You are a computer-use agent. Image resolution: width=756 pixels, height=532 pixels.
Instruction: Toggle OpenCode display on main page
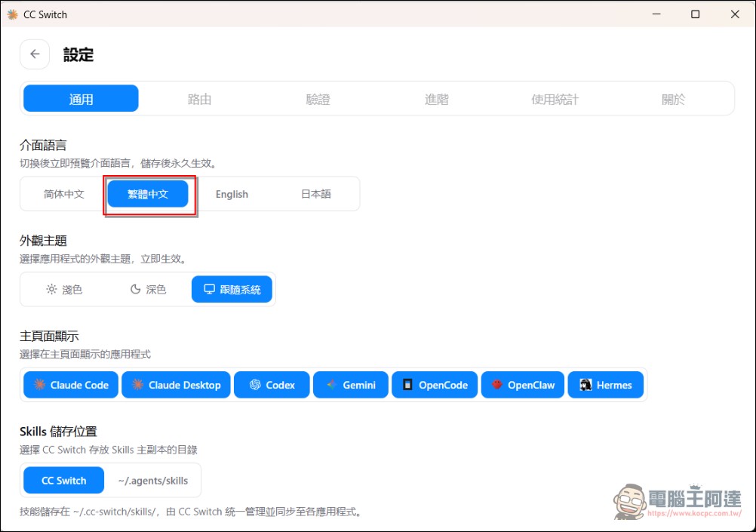point(435,385)
